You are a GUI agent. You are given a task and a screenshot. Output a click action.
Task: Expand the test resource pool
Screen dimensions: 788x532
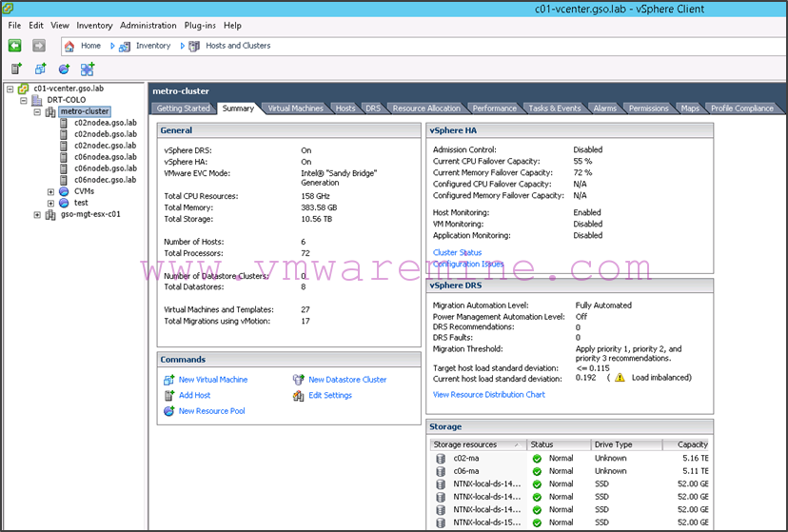click(50, 204)
